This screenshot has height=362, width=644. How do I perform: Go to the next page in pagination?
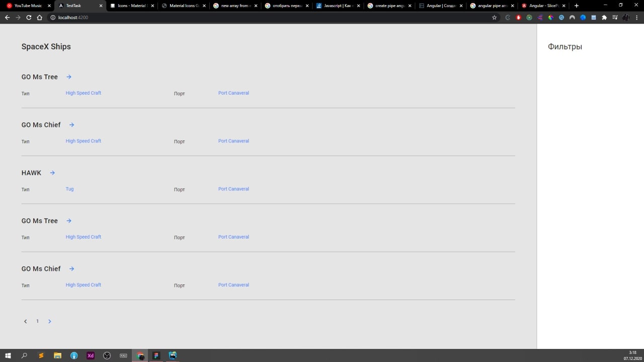49,321
